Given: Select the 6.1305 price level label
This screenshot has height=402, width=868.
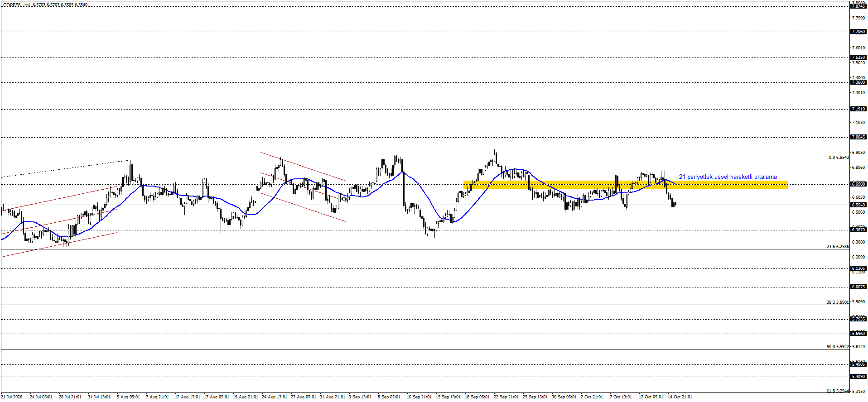Looking at the screenshot, I should click(858, 268).
